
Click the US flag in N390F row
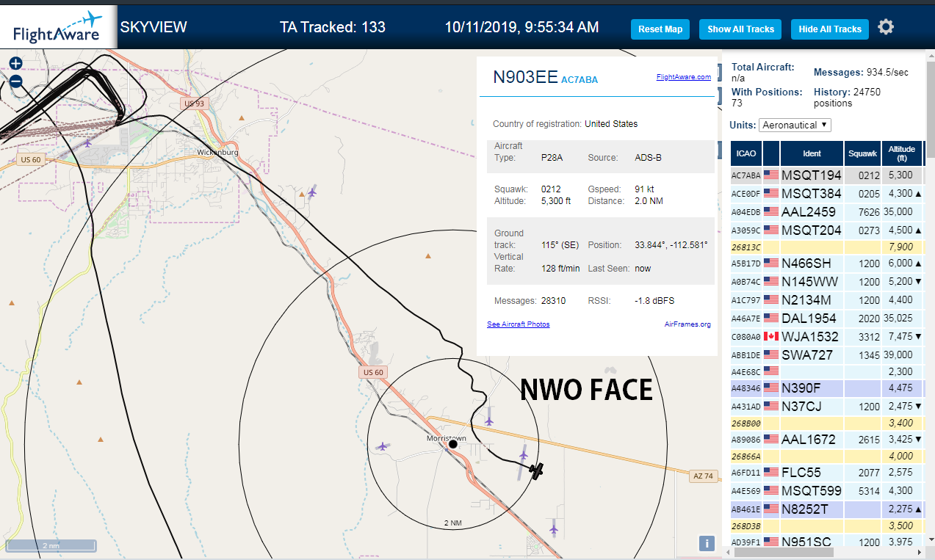tap(771, 388)
